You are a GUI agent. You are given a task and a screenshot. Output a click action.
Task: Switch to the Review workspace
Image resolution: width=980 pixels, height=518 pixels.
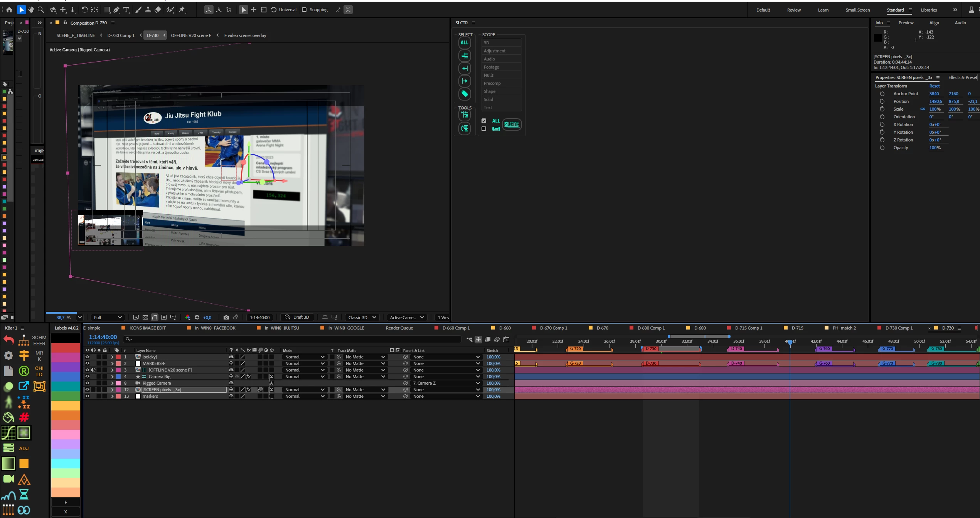(x=793, y=10)
